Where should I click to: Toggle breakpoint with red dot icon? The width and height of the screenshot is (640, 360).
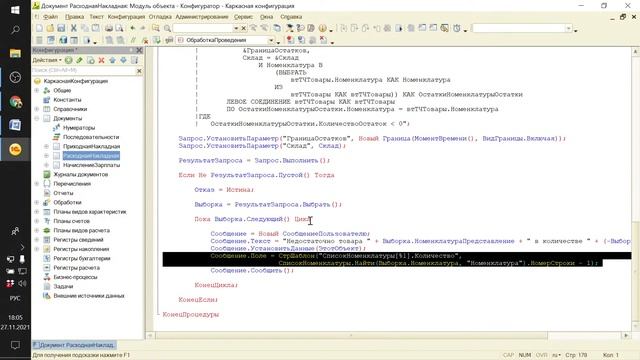tap(290, 40)
